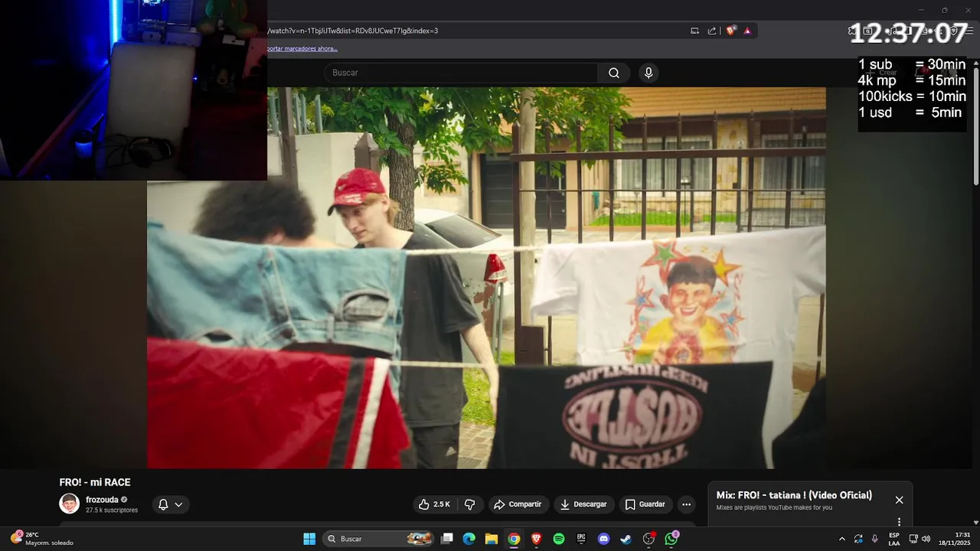This screenshot has height=551, width=980.
Task: Open Epic Games Launcher from the taskbar
Action: coord(581,539)
